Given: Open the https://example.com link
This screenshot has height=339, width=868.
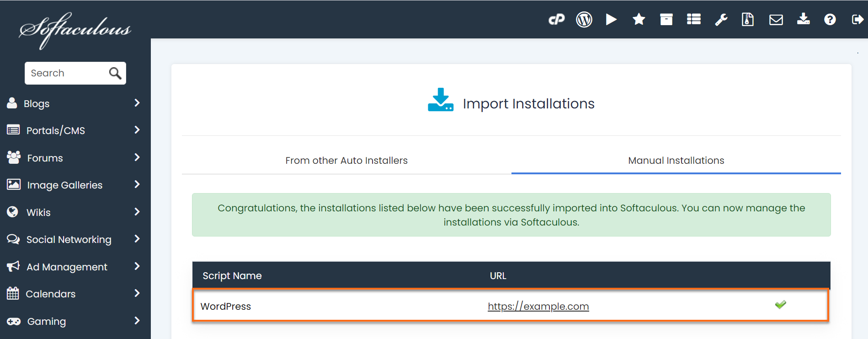Looking at the screenshot, I should [x=538, y=307].
